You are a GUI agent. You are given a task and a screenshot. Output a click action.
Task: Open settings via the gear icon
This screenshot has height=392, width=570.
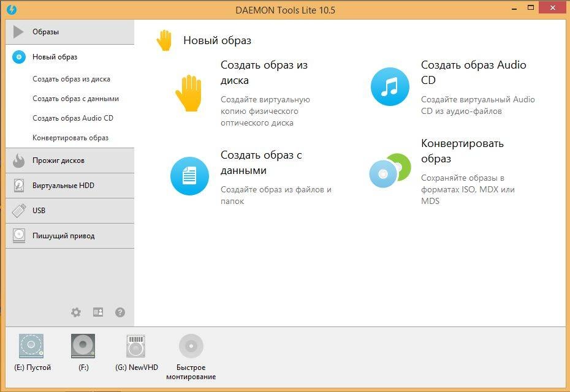pyautogui.click(x=76, y=312)
